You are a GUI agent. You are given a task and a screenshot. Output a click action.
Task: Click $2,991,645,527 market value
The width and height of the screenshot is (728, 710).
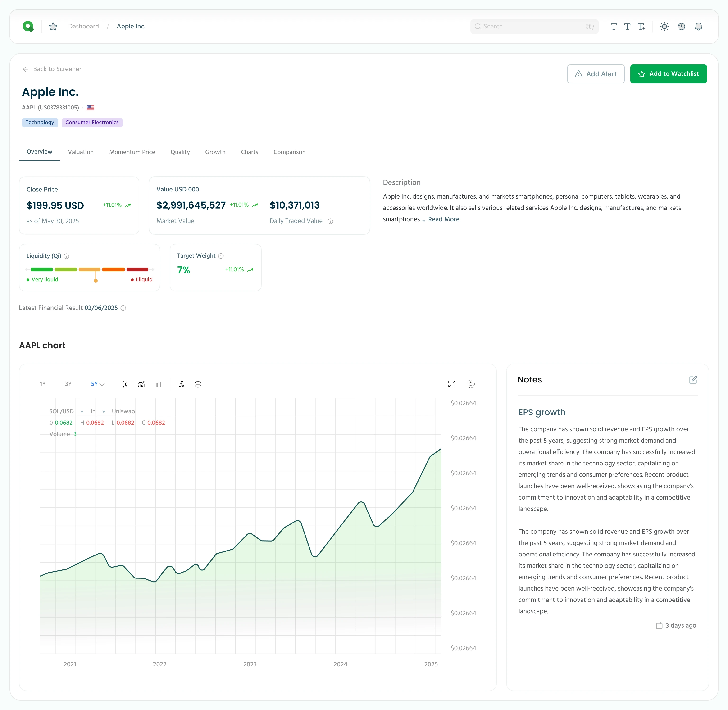[x=191, y=205]
